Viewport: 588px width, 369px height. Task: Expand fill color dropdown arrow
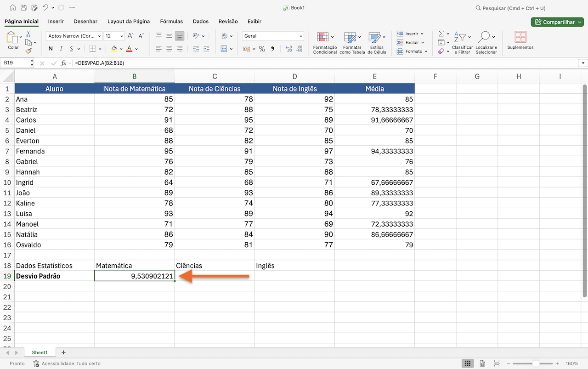coord(121,49)
